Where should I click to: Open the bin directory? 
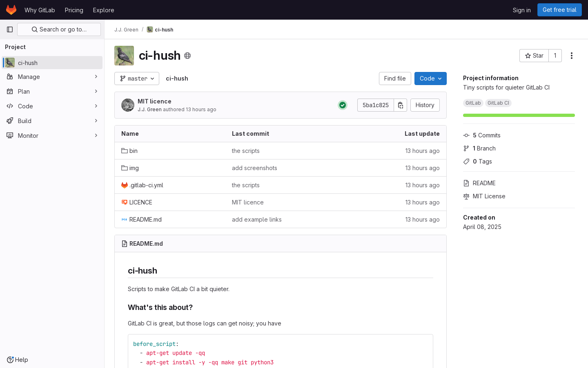(134, 151)
